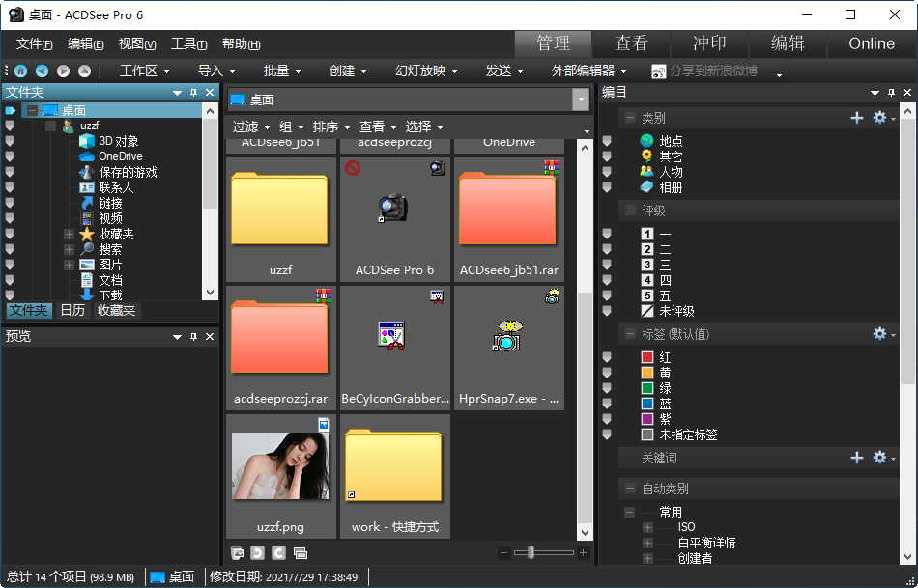Viewport: 918px width, 588px height.
Task: Expand the ISO auto category
Action: [647, 527]
